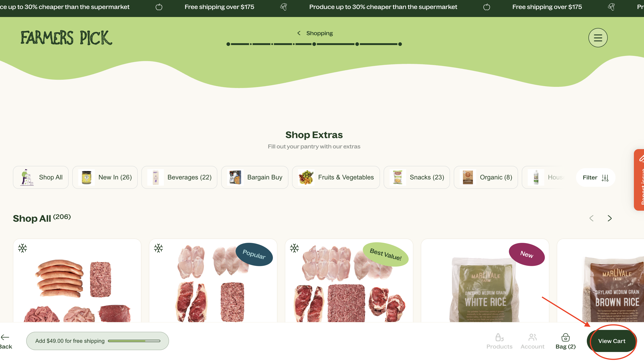This screenshot has height=363, width=644.
Task: Open the White Rice product thumbnail
Action: (x=485, y=281)
